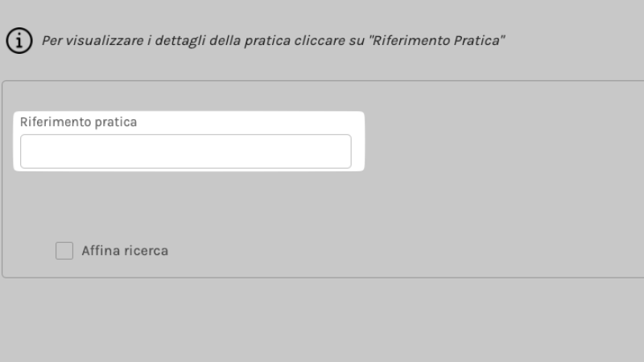Click the "i" icon left of the instructions

point(19,41)
